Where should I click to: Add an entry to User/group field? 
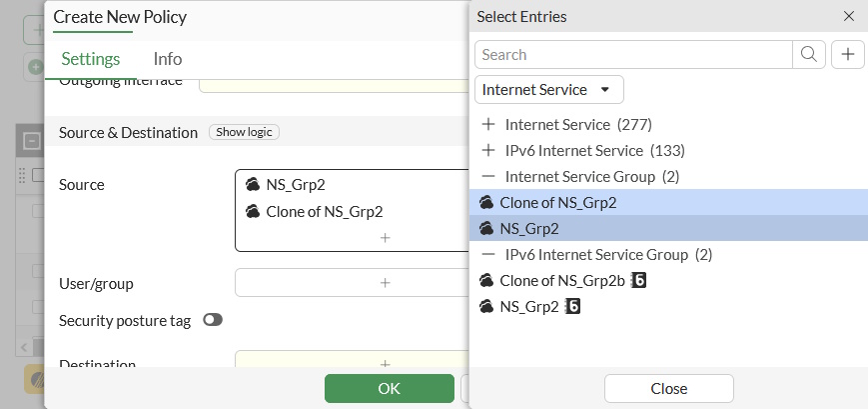pyautogui.click(x=385, y=283)
